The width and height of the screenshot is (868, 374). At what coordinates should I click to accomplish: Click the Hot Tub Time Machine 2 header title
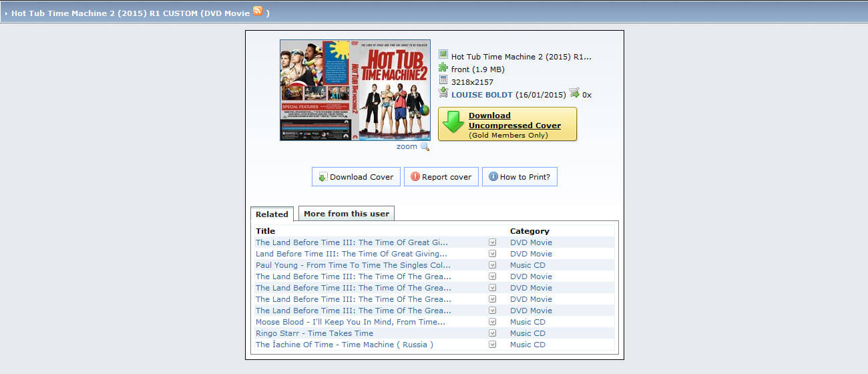[x=130, y=13]
